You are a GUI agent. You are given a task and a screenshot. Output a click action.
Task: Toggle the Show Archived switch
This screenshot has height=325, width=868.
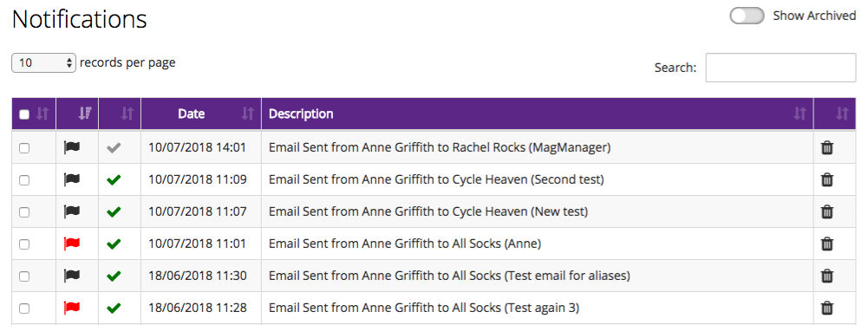tap(747, 16)
